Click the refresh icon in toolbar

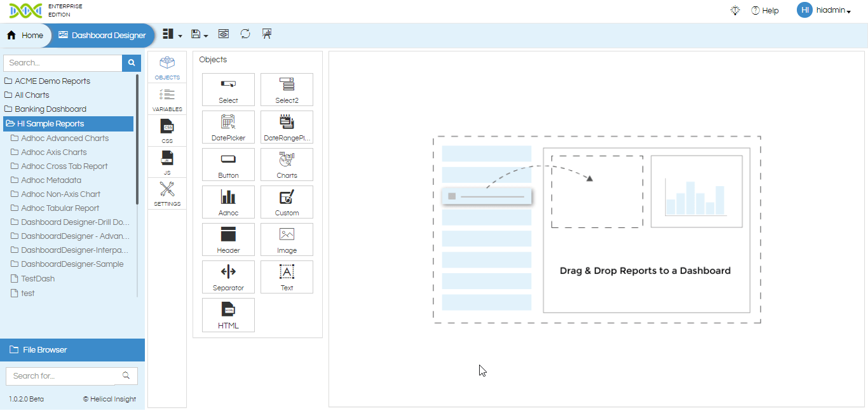pyautogui.click(x=245, y=34)
